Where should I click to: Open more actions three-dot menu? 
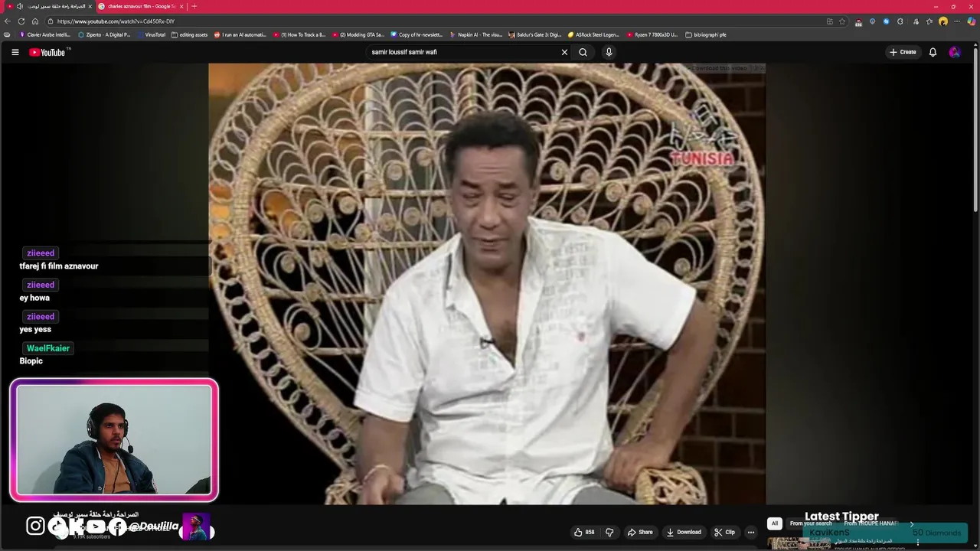tap(750, 532)
